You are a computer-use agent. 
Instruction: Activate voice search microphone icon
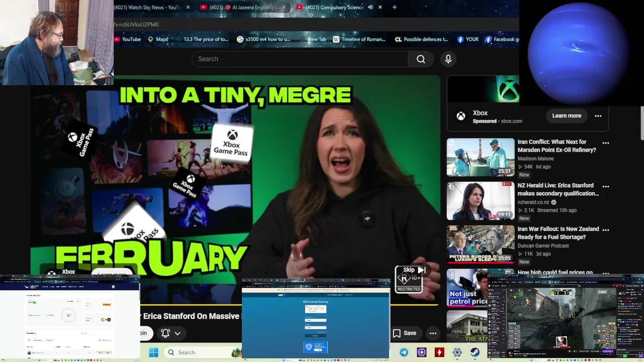(448, 59)
